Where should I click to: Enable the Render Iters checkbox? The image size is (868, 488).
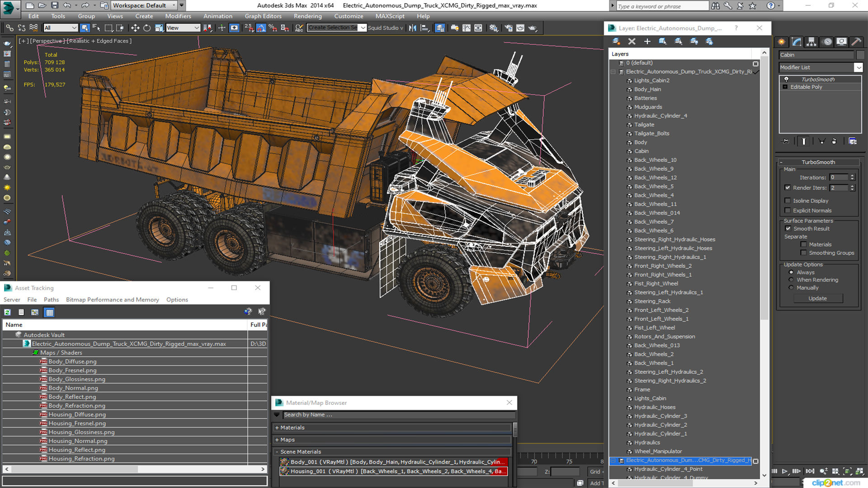click(788, 188)
